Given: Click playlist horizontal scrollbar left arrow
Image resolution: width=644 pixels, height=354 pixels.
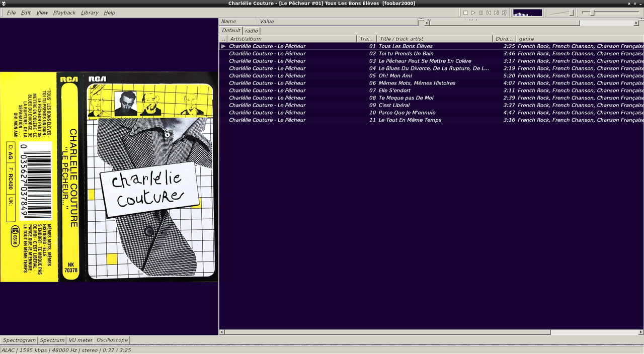Looking at the screenshot, I should [222, 332].
